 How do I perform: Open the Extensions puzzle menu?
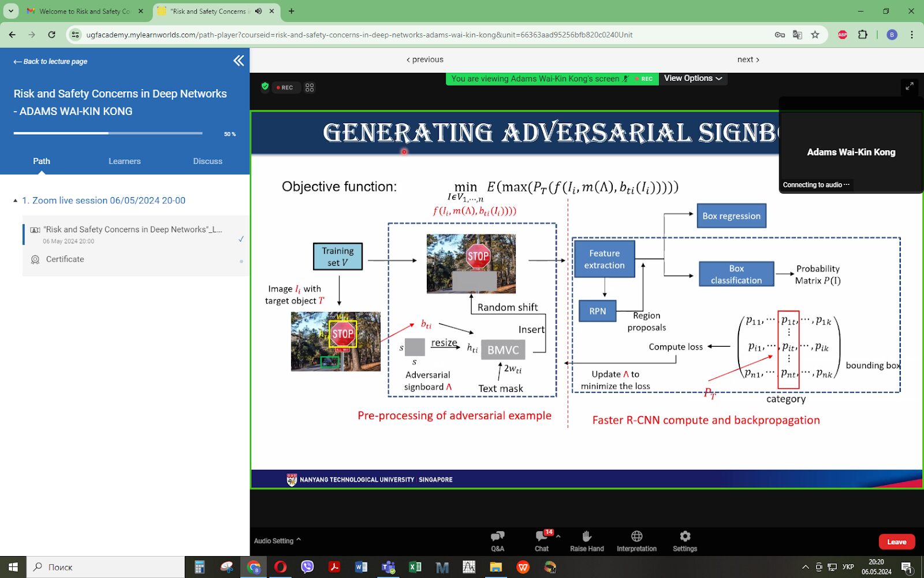coord(862,35)
